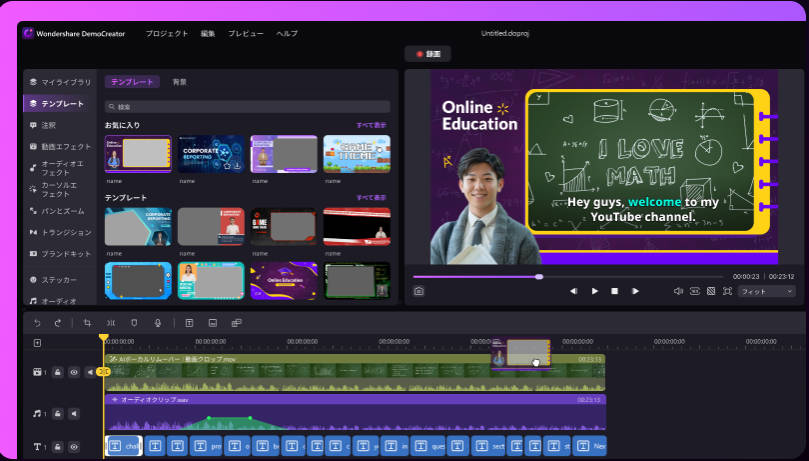
Task: Click the 録画 record button
Action: (428, 54)
